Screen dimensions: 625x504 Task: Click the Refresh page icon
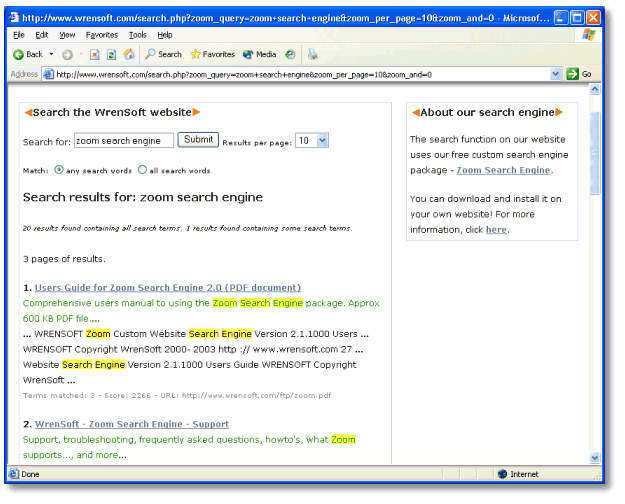pyautogui.click(x=112, y=55)
